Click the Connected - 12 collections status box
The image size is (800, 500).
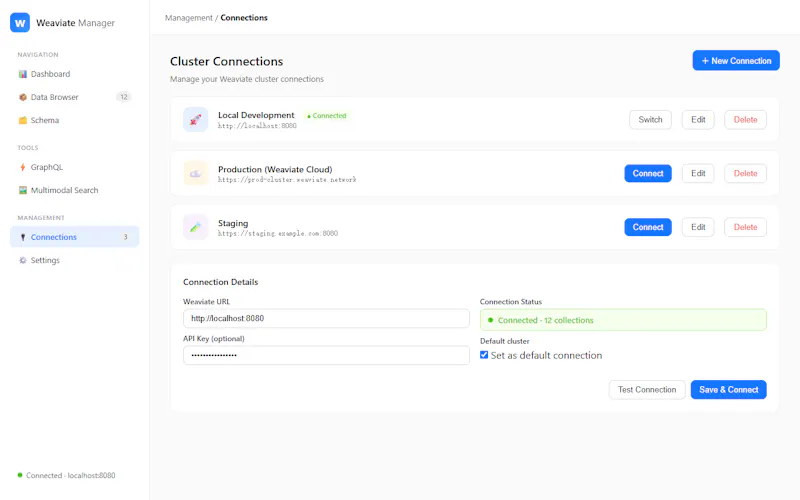(623, 320)
